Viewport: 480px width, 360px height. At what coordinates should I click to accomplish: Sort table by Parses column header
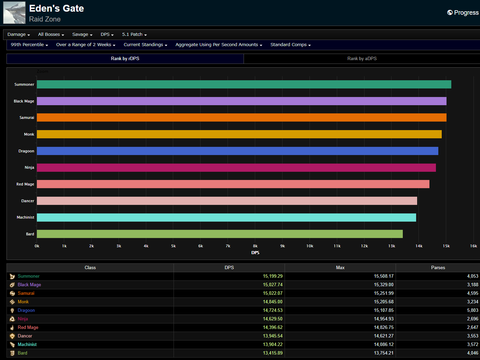(x=438, y=268)
